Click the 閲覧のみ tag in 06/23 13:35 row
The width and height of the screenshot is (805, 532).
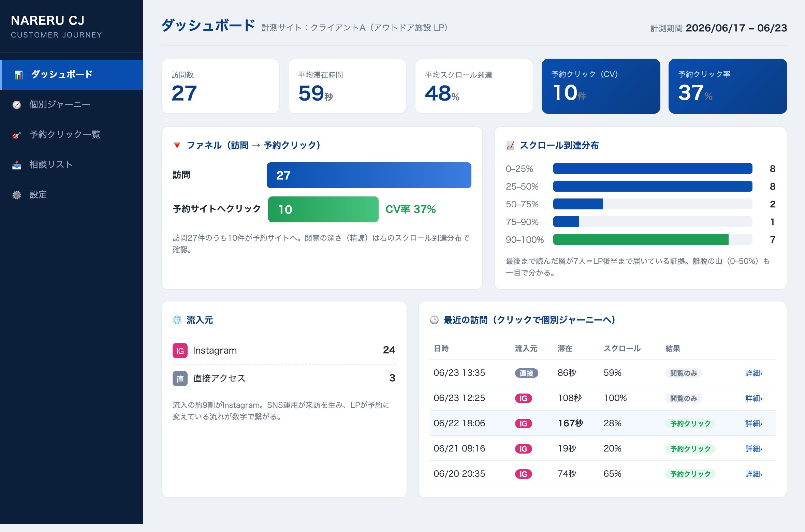[x=684, y=373]
